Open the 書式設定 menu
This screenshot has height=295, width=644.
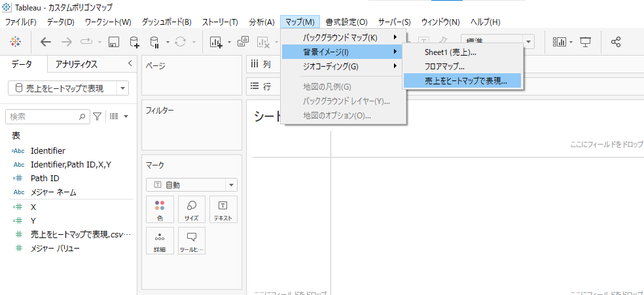point(346,22)
